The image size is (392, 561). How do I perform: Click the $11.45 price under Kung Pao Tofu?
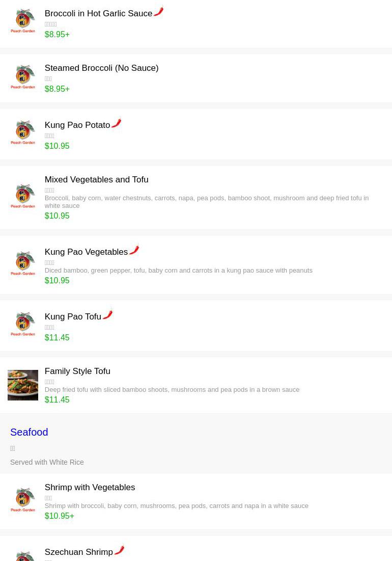click(x=57, y=338)
